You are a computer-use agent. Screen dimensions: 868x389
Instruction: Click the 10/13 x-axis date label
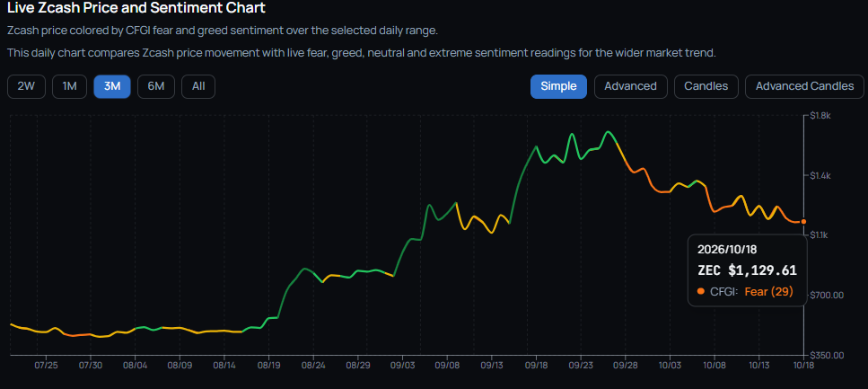click(x=759, y=366)
